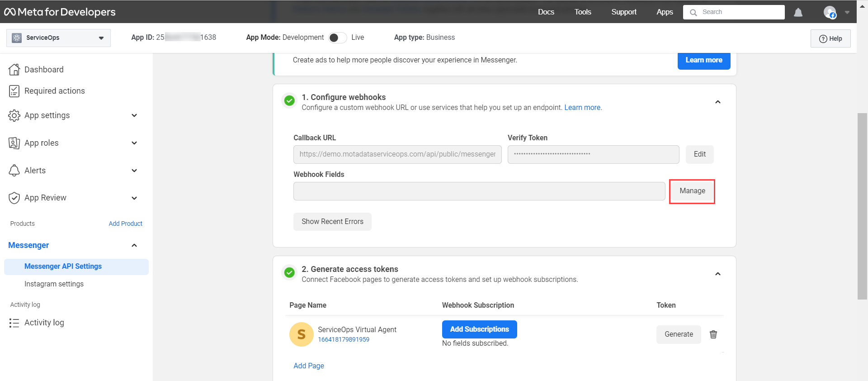Open the Apps menu
Screen dimensions: 868x381
(665, 12)
